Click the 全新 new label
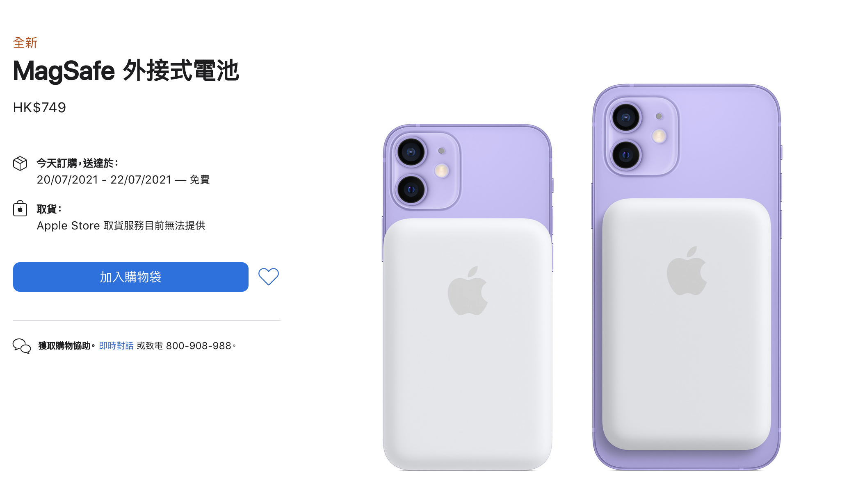Screen dimensions: 849x504 [x=25, y=43]
